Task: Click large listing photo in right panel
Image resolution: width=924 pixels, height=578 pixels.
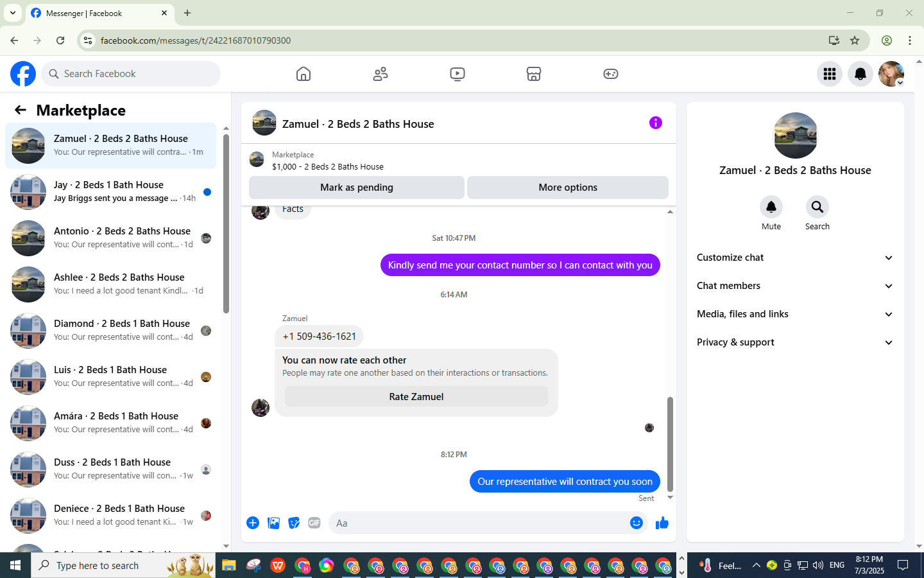Action: (796, 136)
